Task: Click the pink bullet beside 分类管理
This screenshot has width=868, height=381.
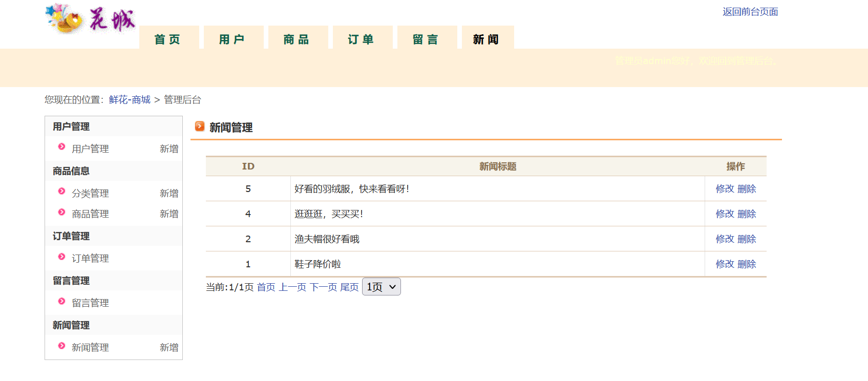Action: 61,192
